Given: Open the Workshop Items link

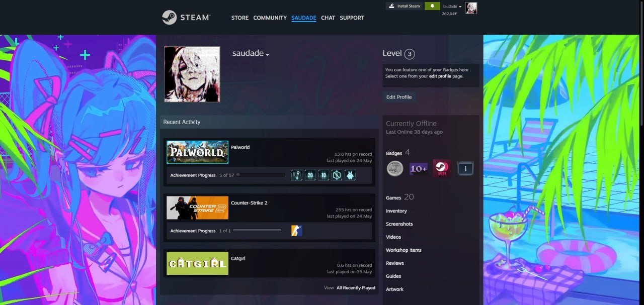Looking at the screenshot, I should click(x=404, y=250).
